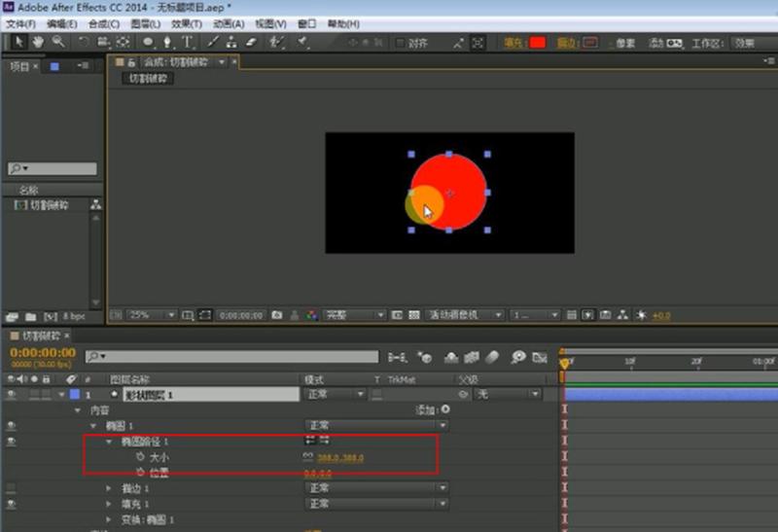Toggle constrain proportions link for 大小

308,456
